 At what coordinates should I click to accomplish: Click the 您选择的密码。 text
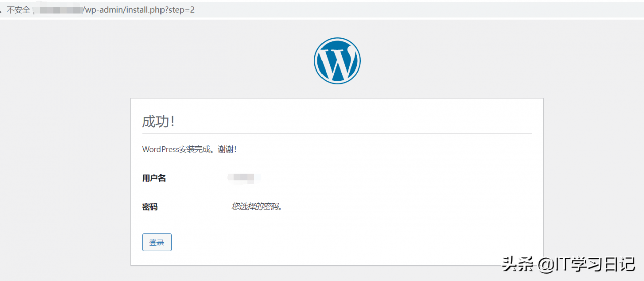(x=257, y=206)
